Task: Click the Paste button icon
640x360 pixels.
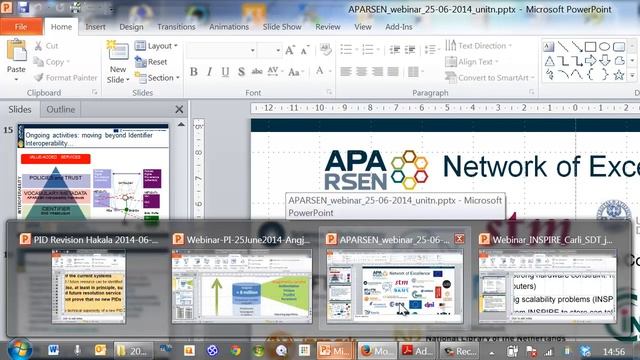Action: (16, 51)
